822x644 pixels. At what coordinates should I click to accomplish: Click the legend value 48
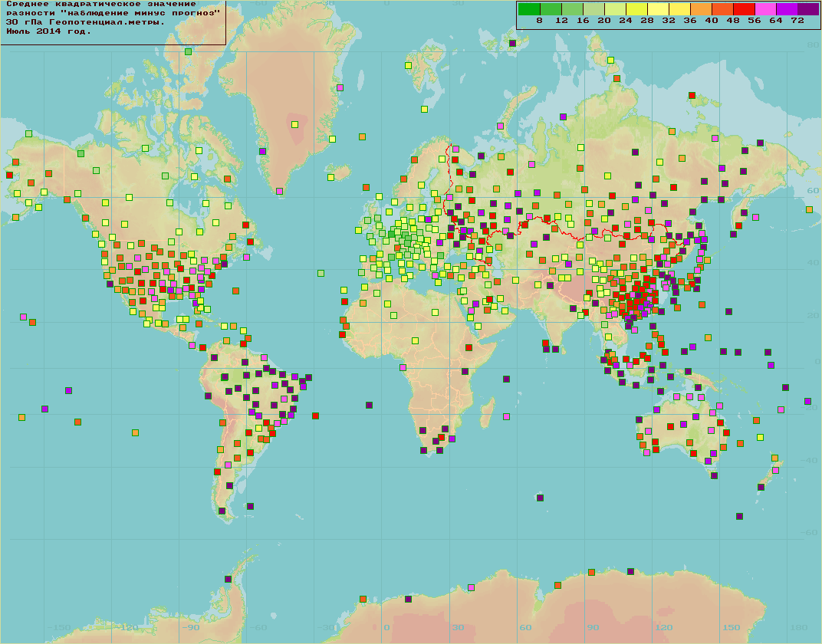tap(733, 21)
